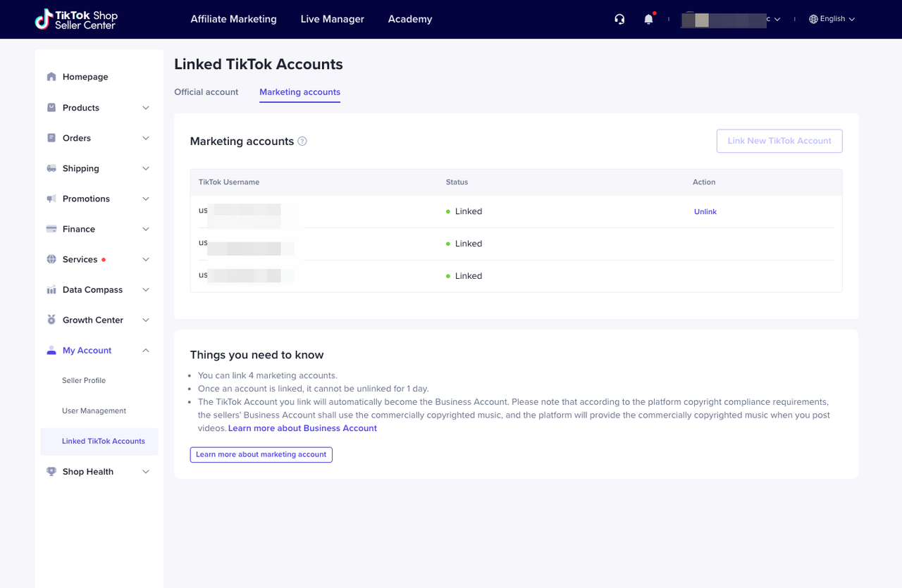Open Data Compass via its chart icon
The height and width of the screenshot is (588, 902).
pos(51,289)
